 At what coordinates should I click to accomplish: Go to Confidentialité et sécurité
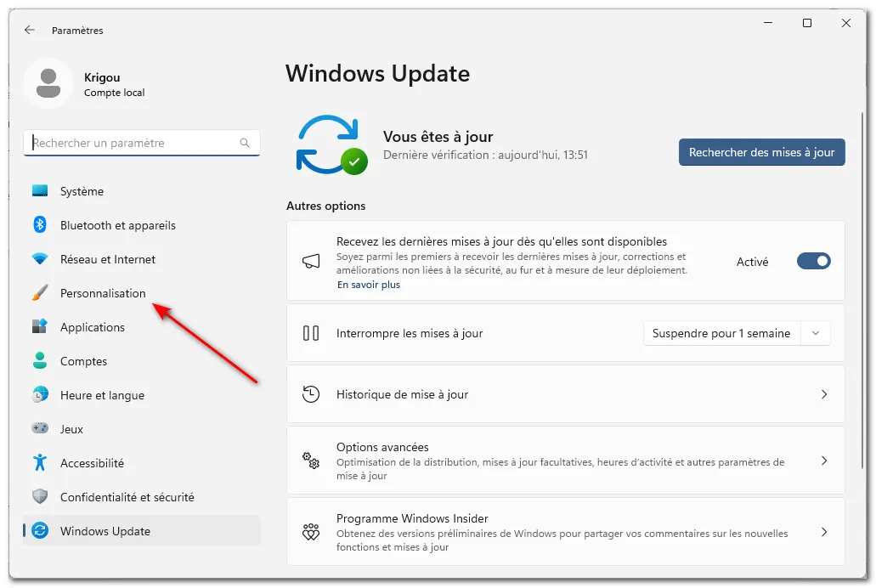pyautogui.click(x=142, y=497)
